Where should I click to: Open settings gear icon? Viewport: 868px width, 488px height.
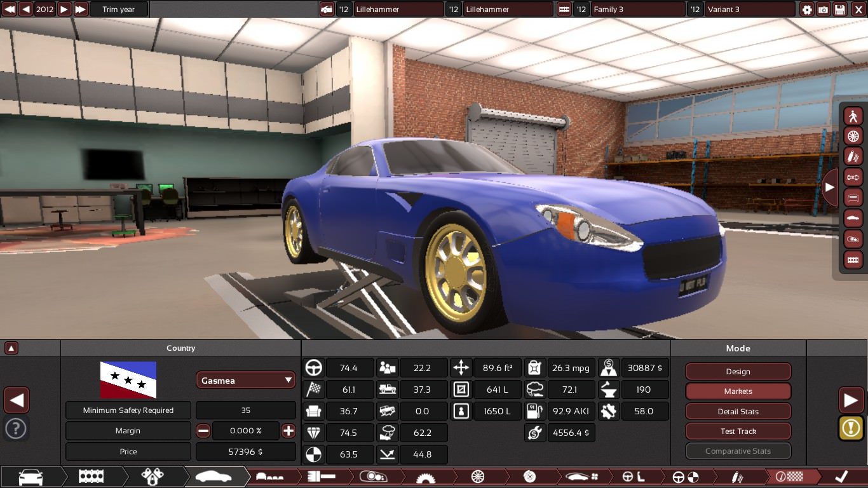(x=807, y=9)
